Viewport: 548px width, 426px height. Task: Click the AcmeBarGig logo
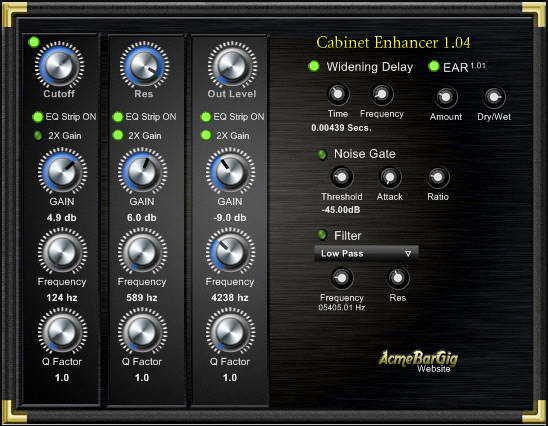pos(418,358)
